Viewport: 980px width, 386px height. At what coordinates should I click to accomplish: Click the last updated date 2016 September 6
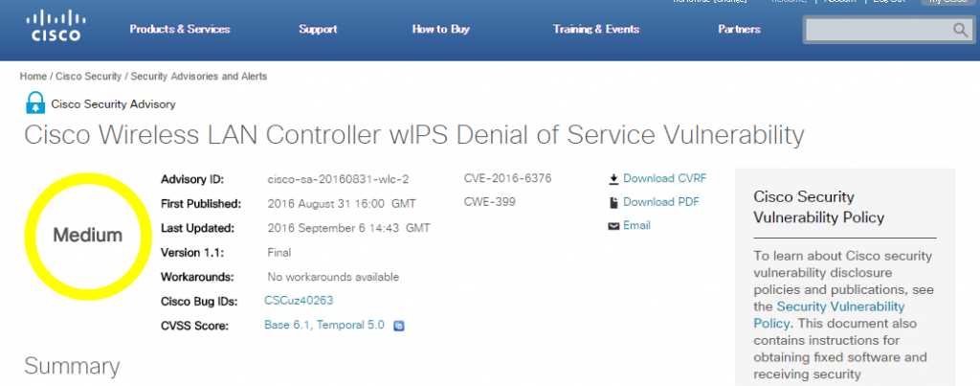[348, 228]
